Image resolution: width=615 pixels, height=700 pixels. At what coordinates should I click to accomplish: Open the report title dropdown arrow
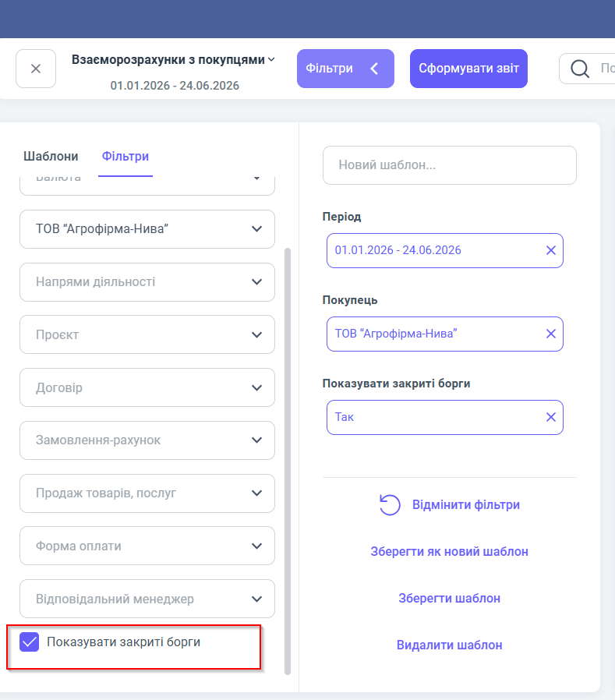pos(271,59)
